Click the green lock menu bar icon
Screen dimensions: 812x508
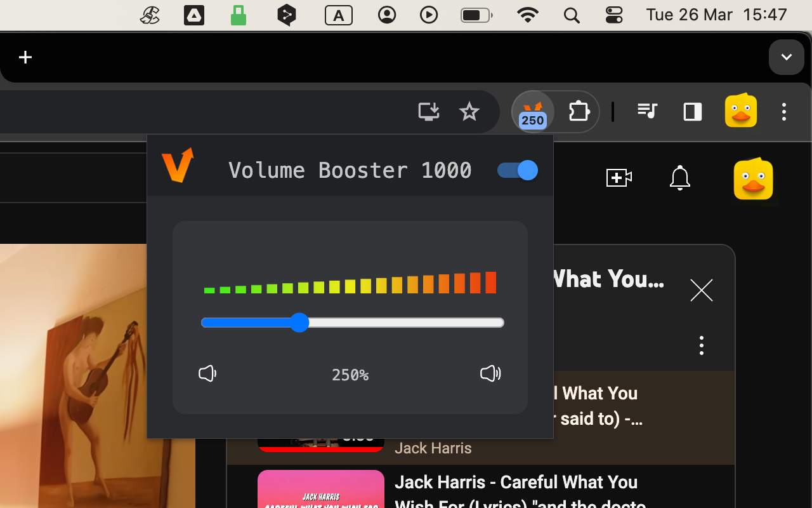tap(239, 15)
